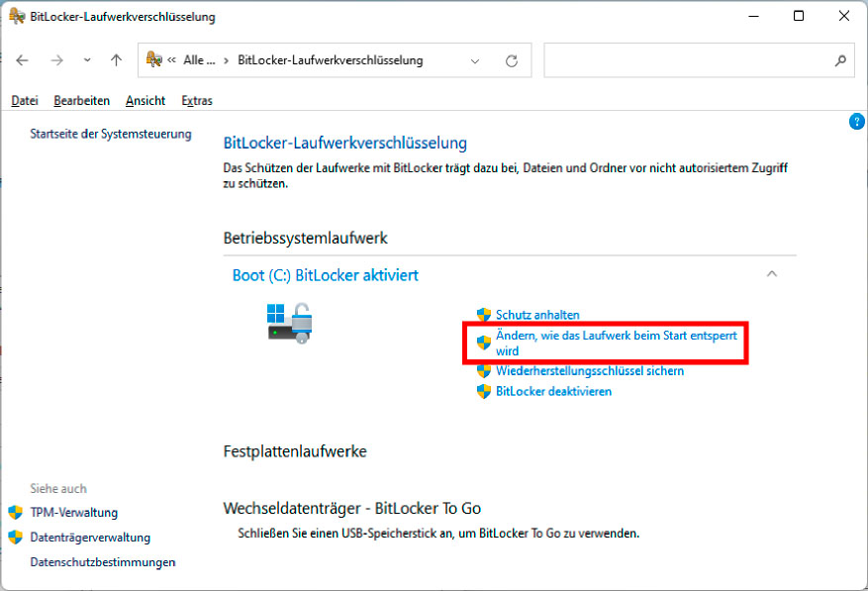Open recent locations dropdown arrow

click(87, 60)
